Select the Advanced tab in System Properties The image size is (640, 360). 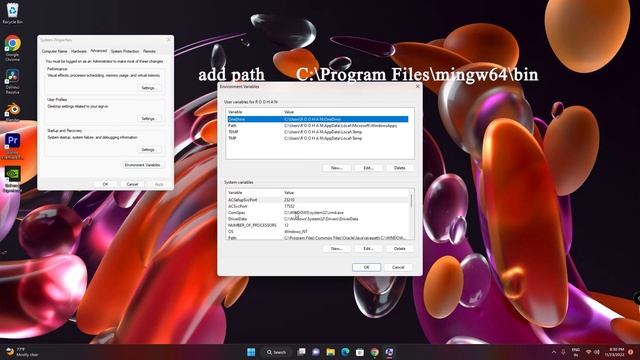pyautogui.click(x=98, y=51)
